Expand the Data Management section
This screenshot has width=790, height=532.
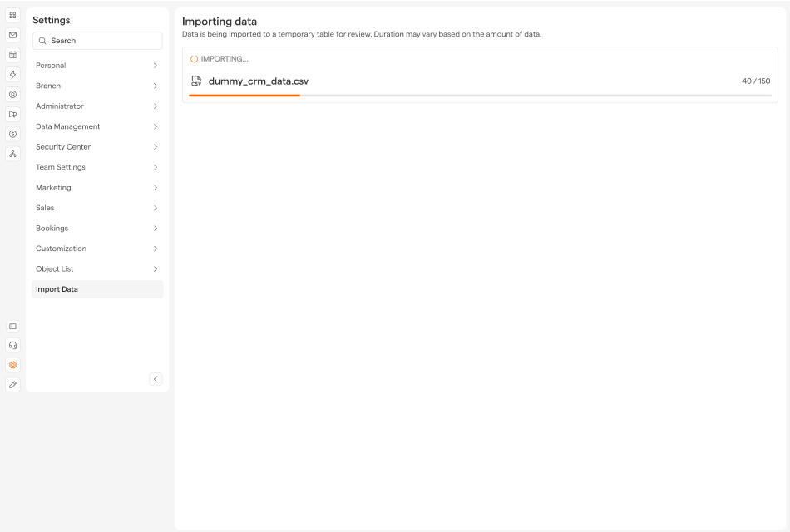tap(96, 126)
